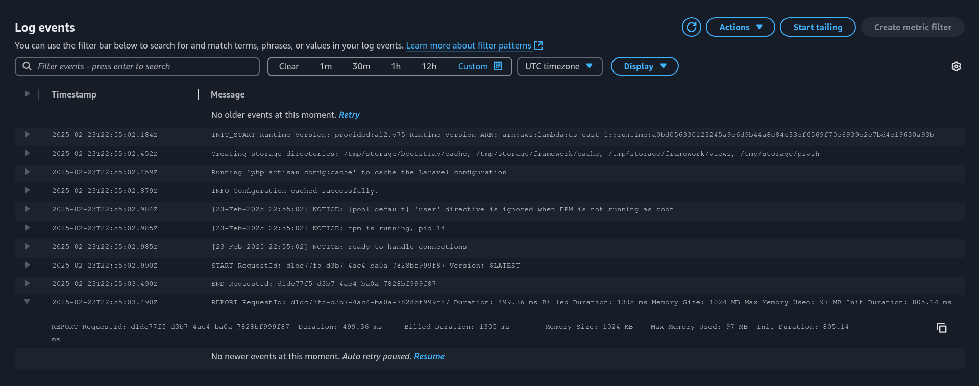
Task: Click 'ready to handle connections' message
Action: (x=339, y=247)
